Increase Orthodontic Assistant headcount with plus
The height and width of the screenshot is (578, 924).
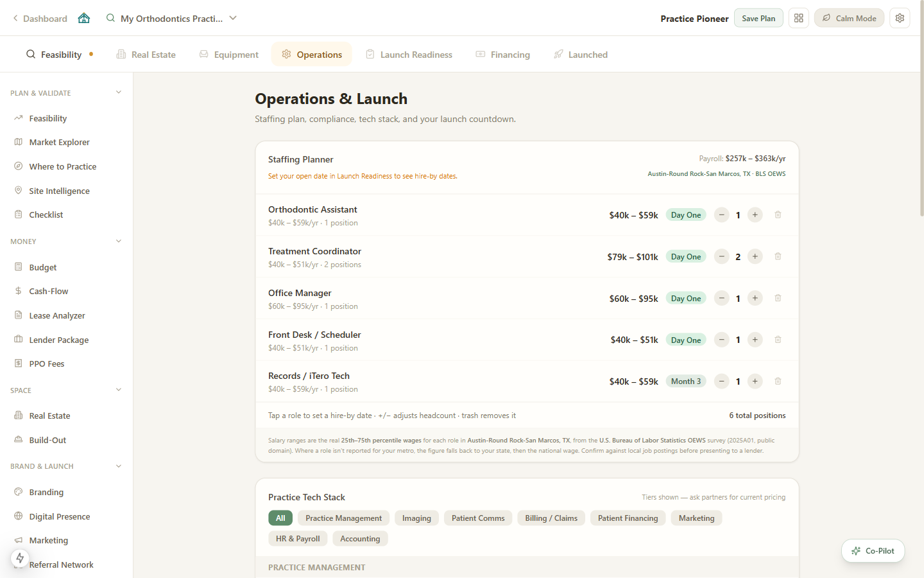[x=755, y=215]
